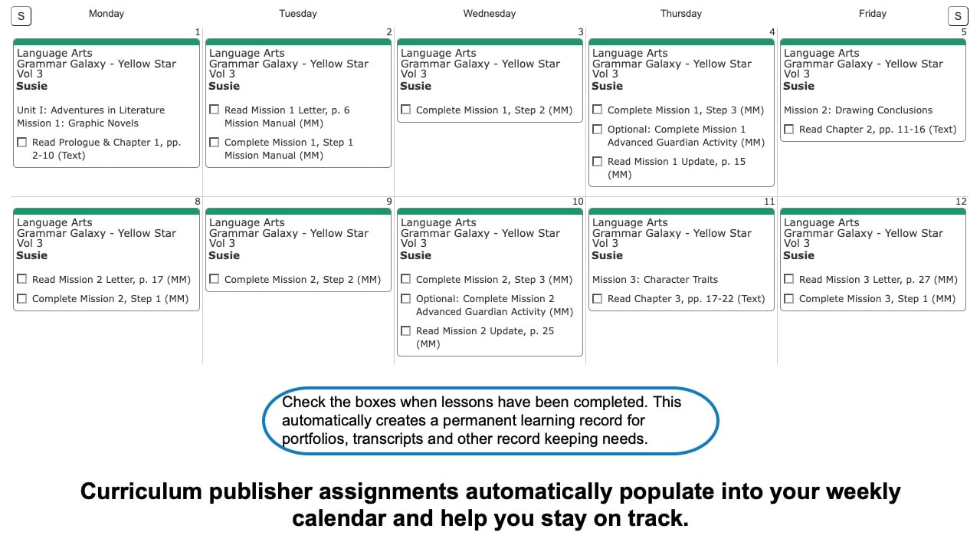
Task: Check Optional Mission 2 Advanced Guardian Activity
Action: 405,299
